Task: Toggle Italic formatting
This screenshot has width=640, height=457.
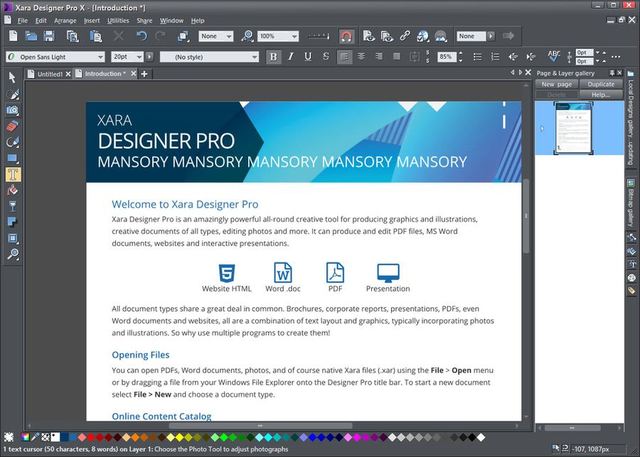Action: 291,57
